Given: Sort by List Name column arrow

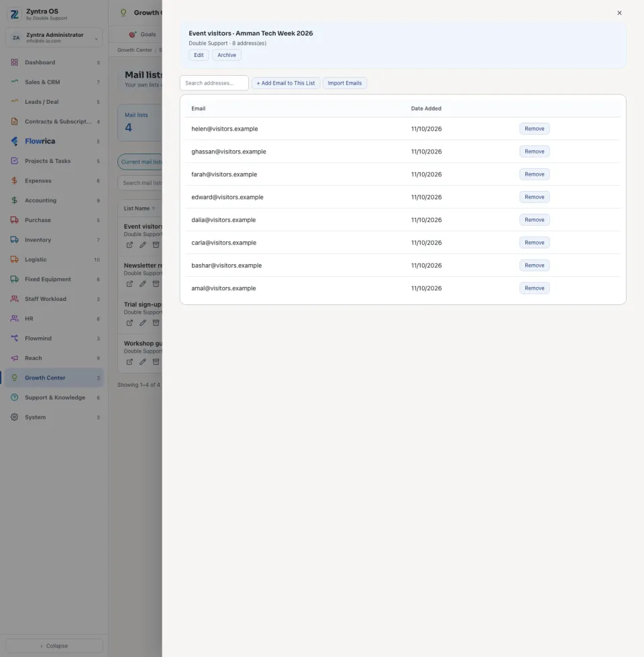Looking at the screenshot, I should pyautogui.click(x=154, y=208).
